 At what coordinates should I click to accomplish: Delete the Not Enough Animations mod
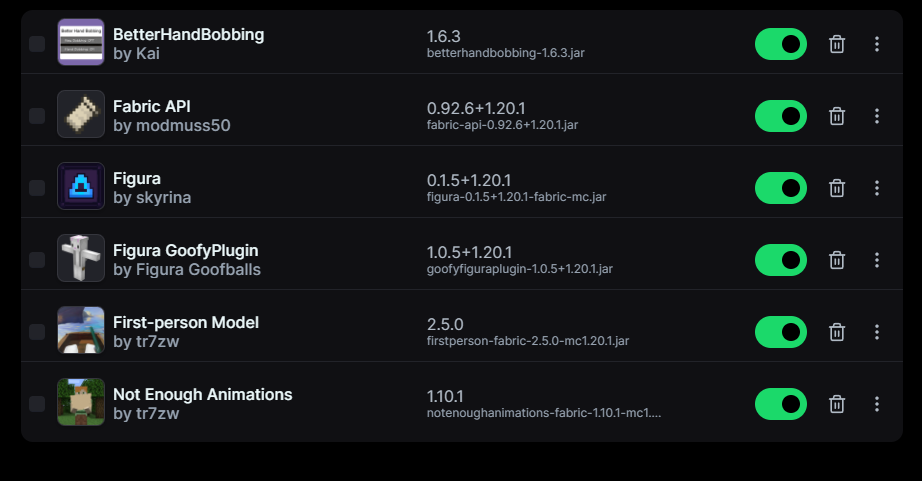click(x=837, y=404)
